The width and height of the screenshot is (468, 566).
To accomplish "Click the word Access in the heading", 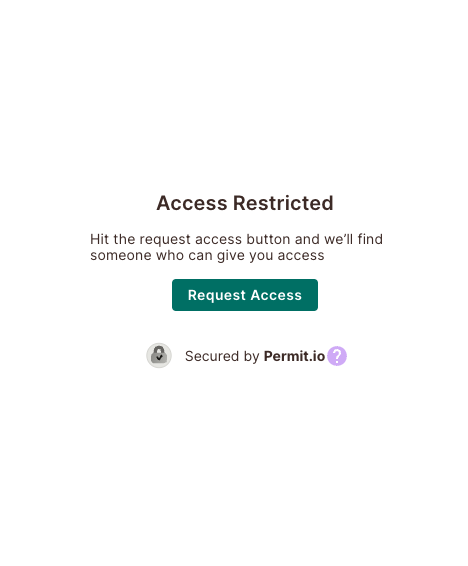I will (192, 203).
